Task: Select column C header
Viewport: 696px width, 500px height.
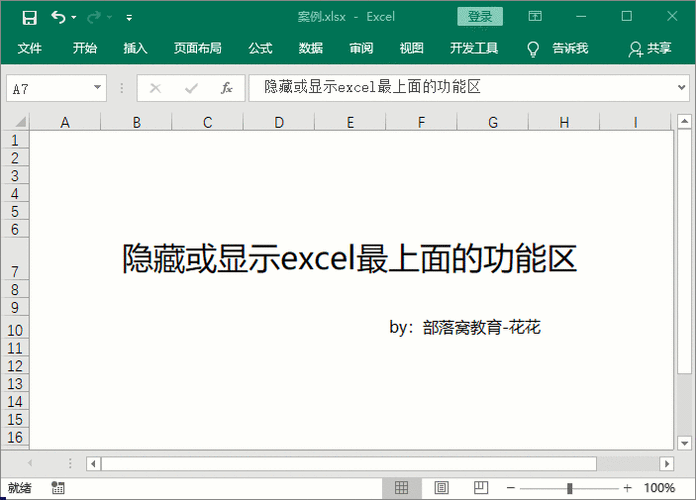Action: [208, 122]
